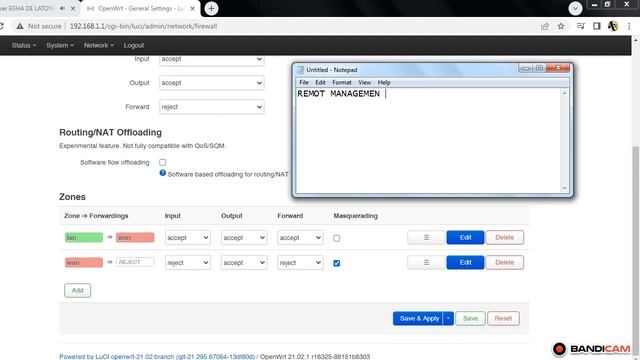
Task: Click Logout in LuCI navigation
Action: point(133,45)
